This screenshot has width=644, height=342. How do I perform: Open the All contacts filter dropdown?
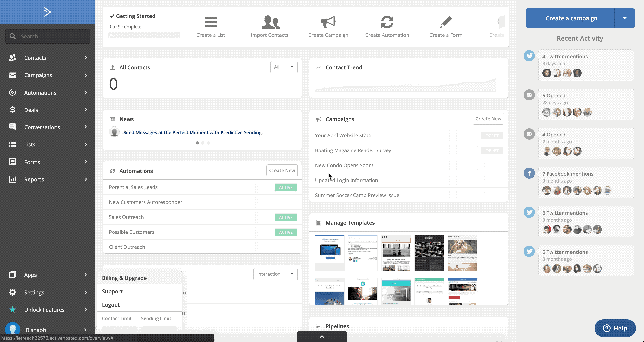pos(284,67)
